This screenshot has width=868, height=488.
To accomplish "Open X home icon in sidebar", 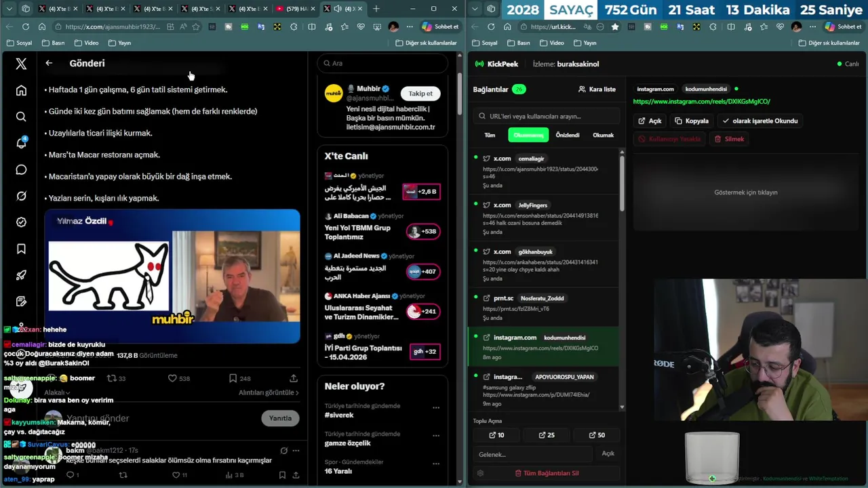I will click(21, 90).
